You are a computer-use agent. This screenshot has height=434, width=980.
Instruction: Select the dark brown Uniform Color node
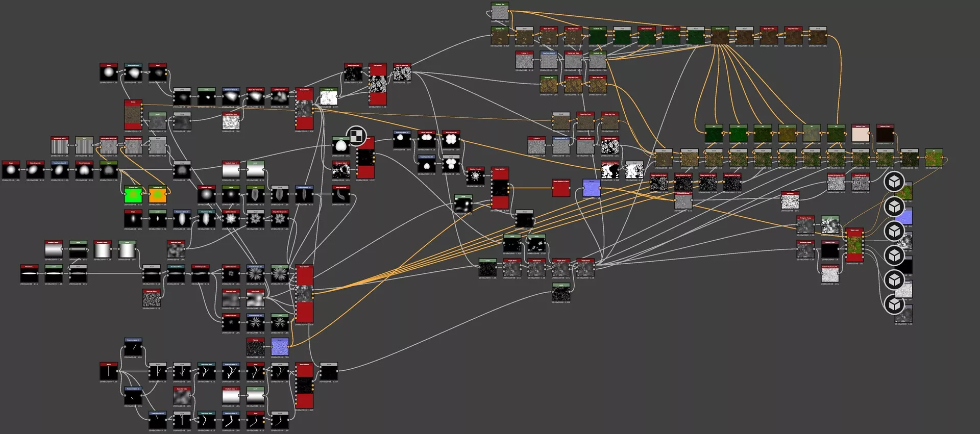[x=885, y=134]
